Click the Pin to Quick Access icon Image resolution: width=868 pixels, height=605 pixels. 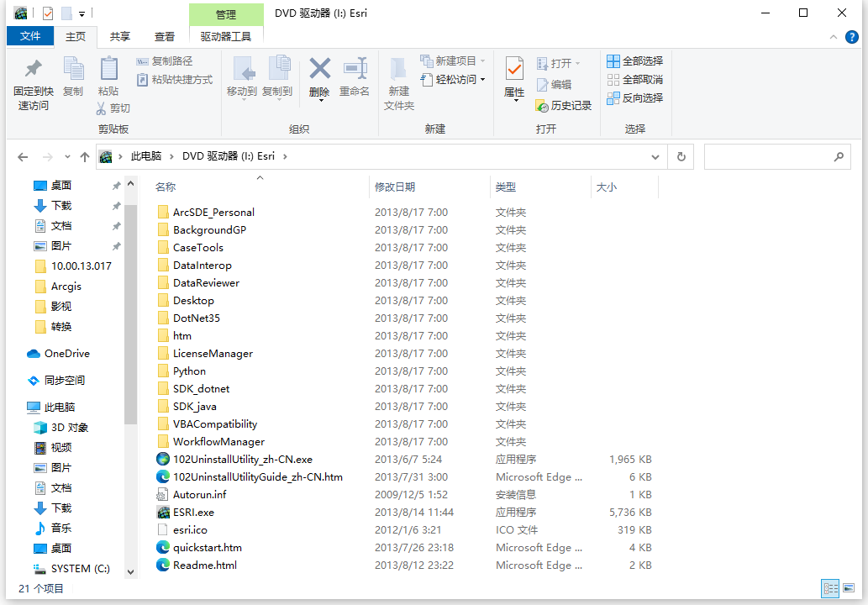pos(34,69)
